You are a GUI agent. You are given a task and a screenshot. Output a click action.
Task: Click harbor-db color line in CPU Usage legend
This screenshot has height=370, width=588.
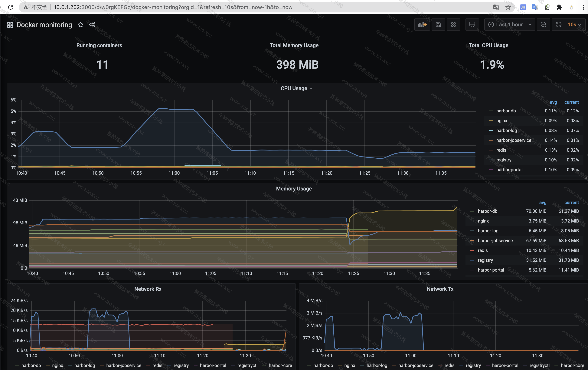pyautogui.click(x=491, y=111)
